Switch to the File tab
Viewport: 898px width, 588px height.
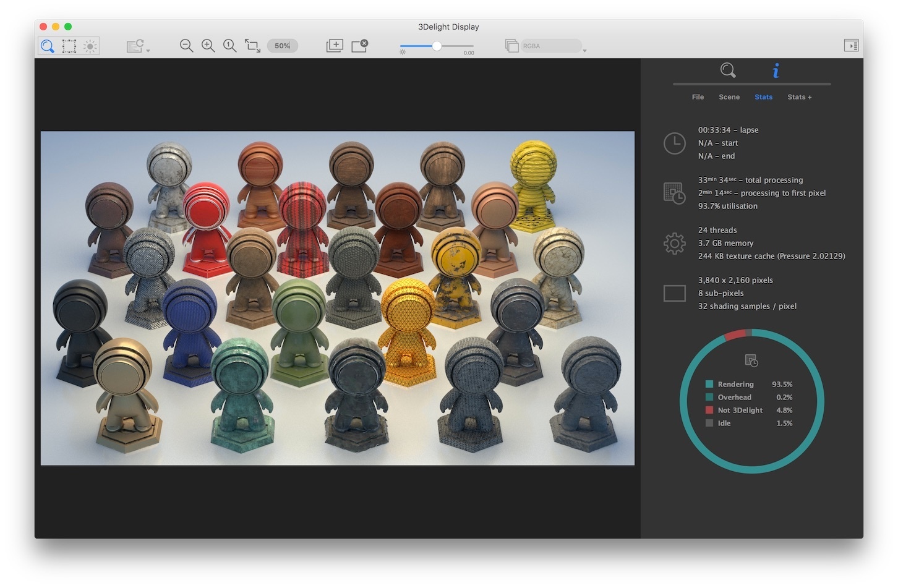pos(698,97)
